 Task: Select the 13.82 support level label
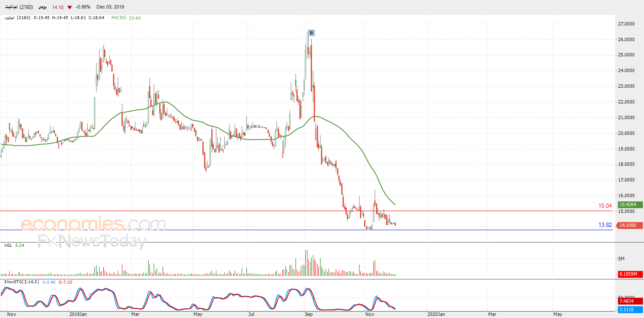click(605, 225)
